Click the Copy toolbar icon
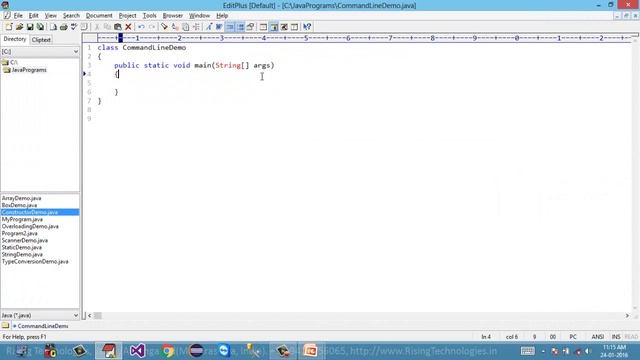Viewport: 640px width, 360px height. click(107, 27)
